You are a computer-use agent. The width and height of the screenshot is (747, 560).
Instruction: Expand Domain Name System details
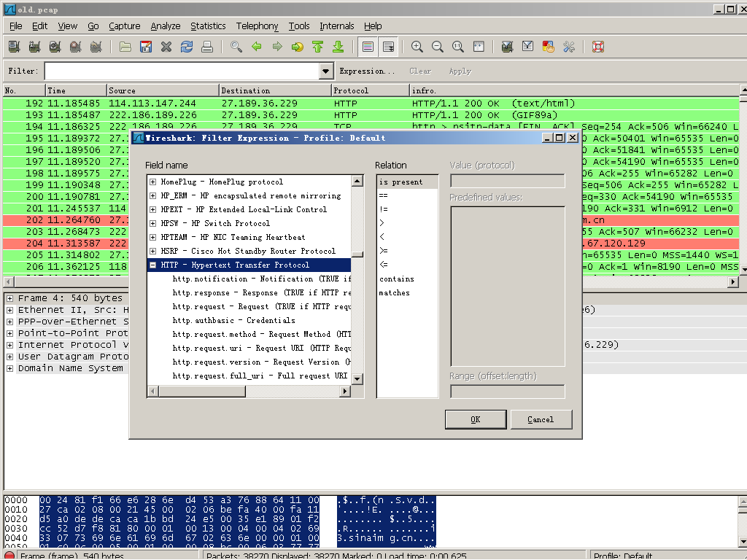pos(9,368)
